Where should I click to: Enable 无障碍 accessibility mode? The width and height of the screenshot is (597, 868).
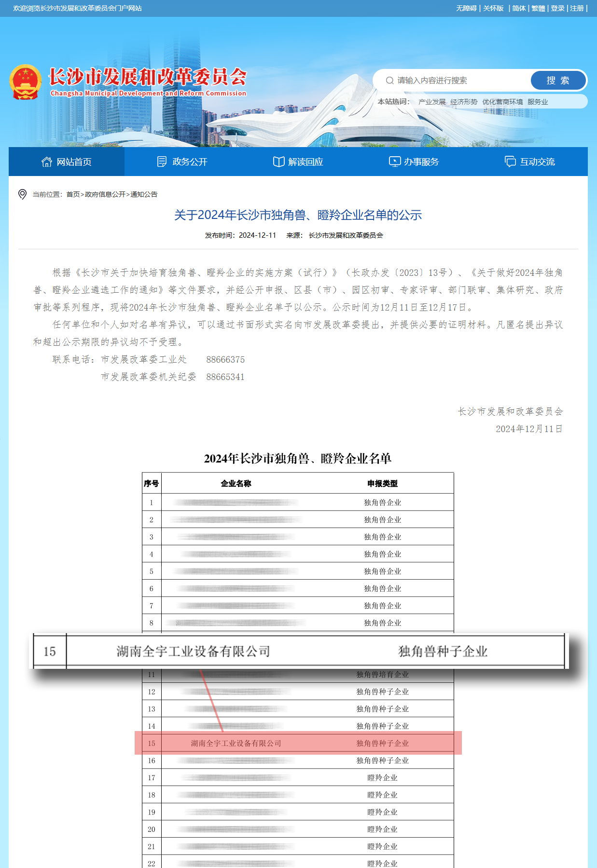coord(466,8)
